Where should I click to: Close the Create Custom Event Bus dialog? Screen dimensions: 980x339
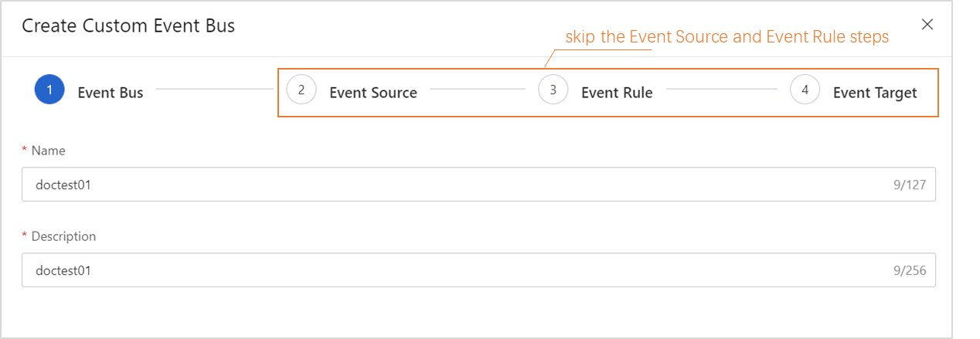[927, 25]
